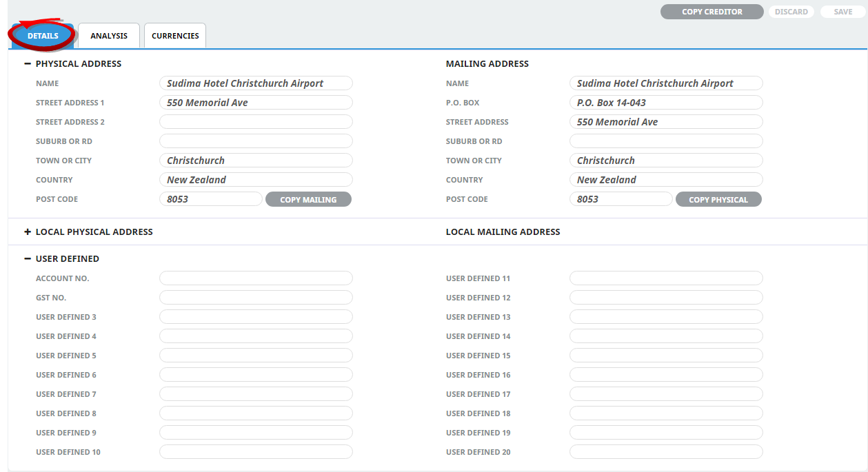This screenshot has width=868, height=472.
Task: Expand the Local Physical Address section
Action: (28, 232)
